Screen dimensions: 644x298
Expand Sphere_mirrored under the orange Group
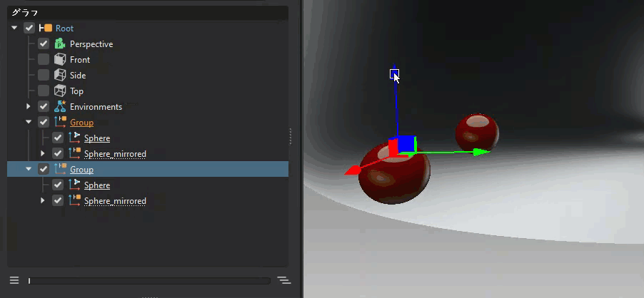[43, 153]
